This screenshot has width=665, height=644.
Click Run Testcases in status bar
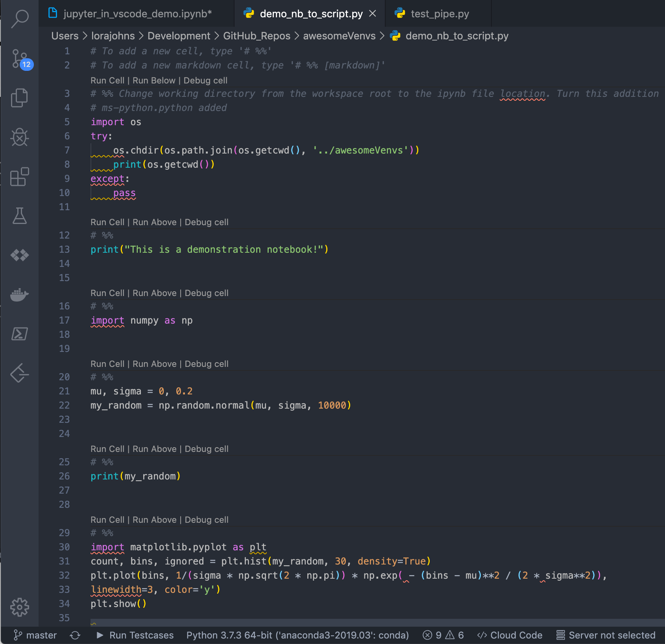[x=135, y=635]
